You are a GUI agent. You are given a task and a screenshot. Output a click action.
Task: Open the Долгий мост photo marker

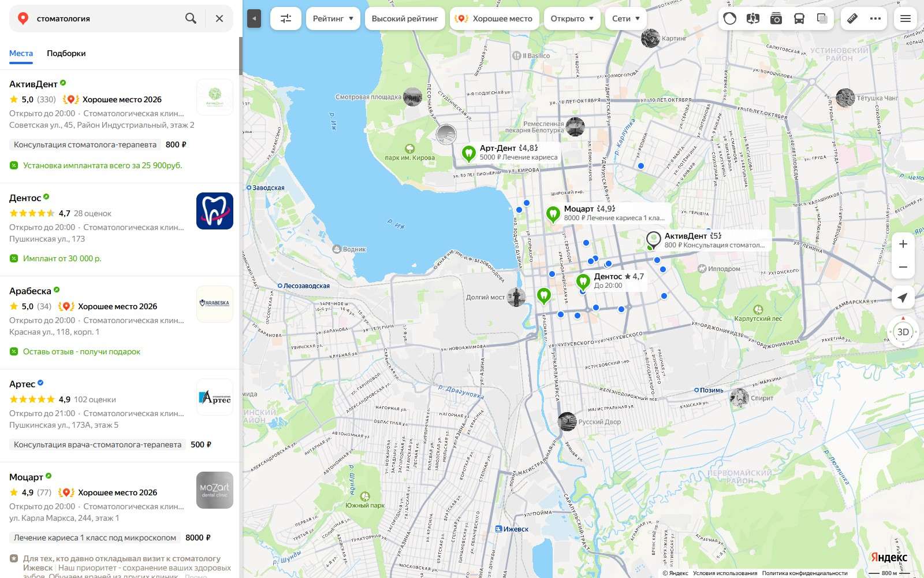[516, 297]
